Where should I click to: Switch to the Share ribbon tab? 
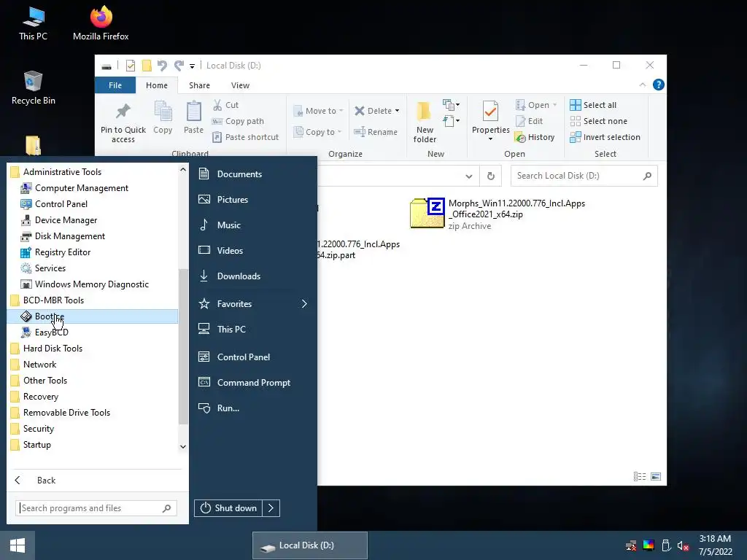click(199, 85)
